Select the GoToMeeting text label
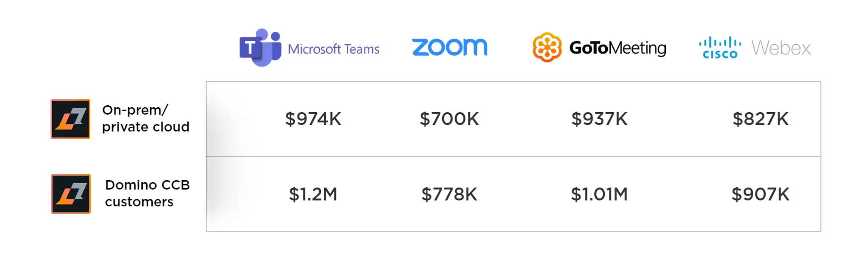Image resolution: width=868 pixels, height=258 pixels. coord(618,48)
